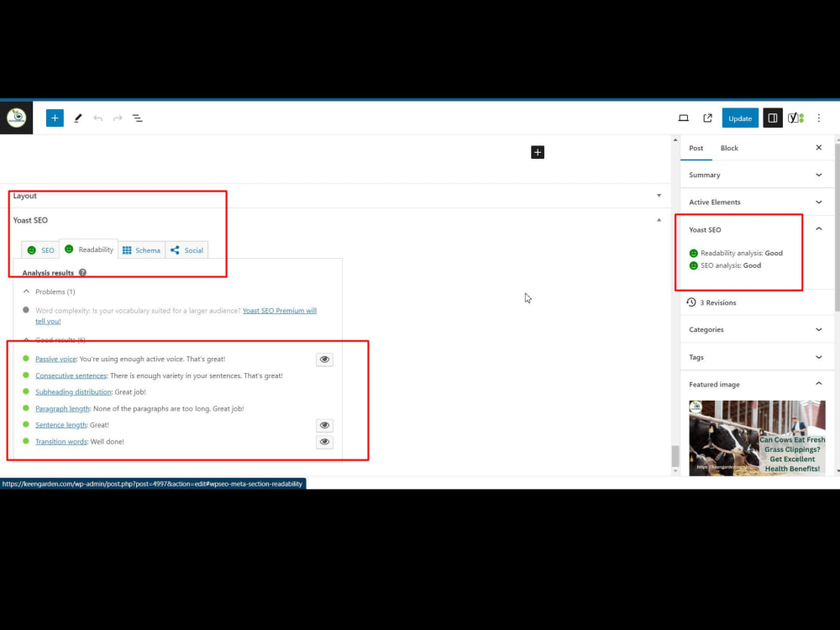
Task: Click the Update button
Action: pos(740,118)
